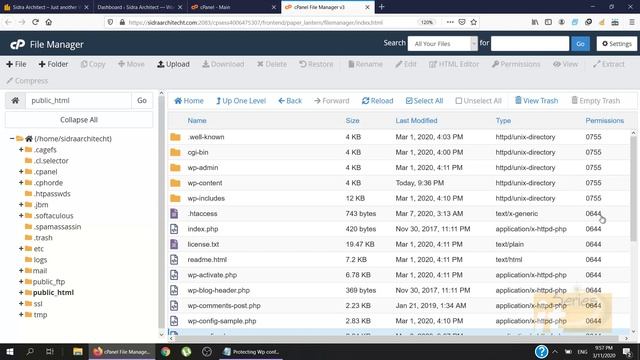Open the All Your Files search dropdown
640x360 pixels.
coord(442,44)
